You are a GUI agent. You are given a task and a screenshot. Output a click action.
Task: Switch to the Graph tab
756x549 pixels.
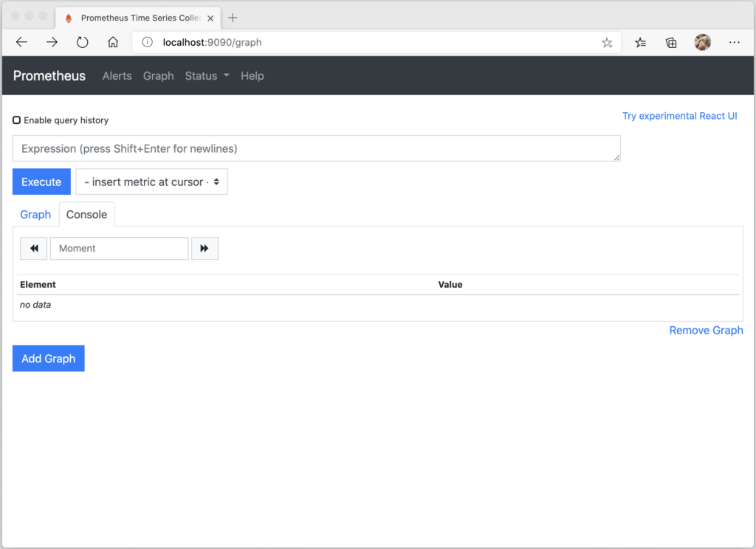35,215
